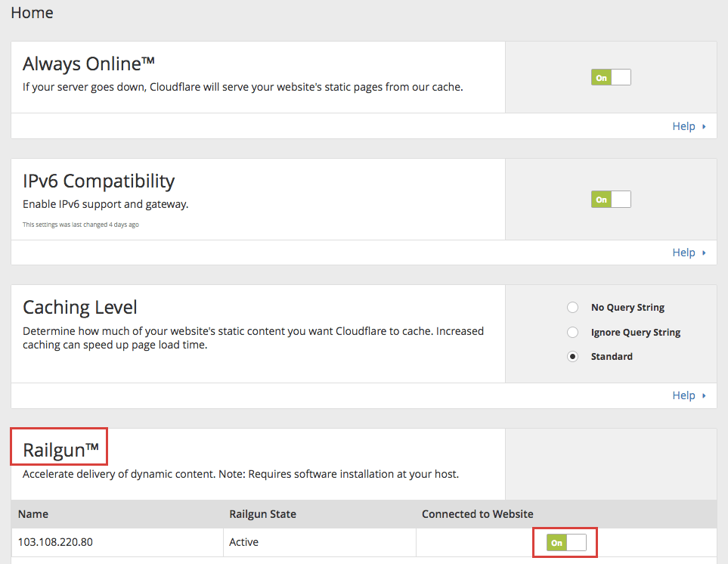Open Help for Always Online
The image size is (728, 564).
[x=689, y=126]
